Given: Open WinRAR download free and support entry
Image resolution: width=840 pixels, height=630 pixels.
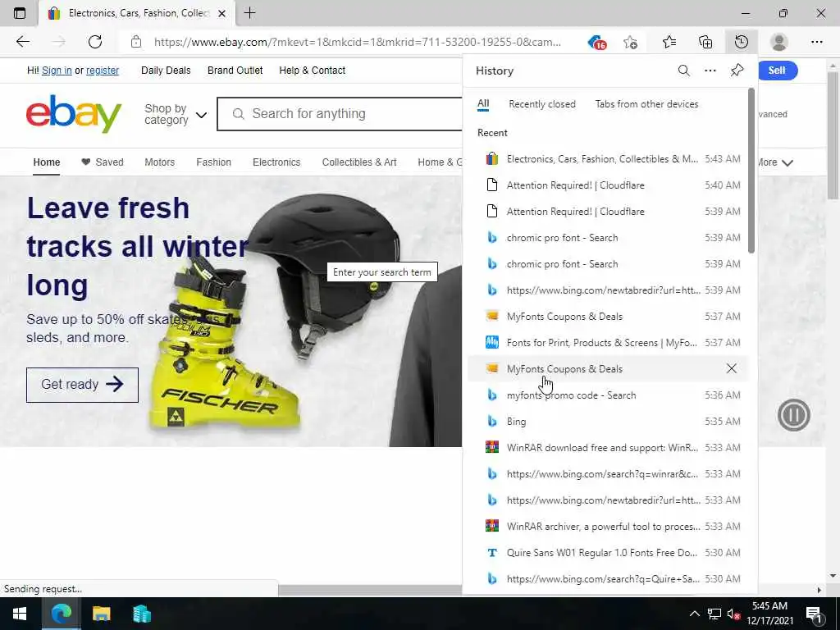Looking at the screenshot, I should coord(608,447).
